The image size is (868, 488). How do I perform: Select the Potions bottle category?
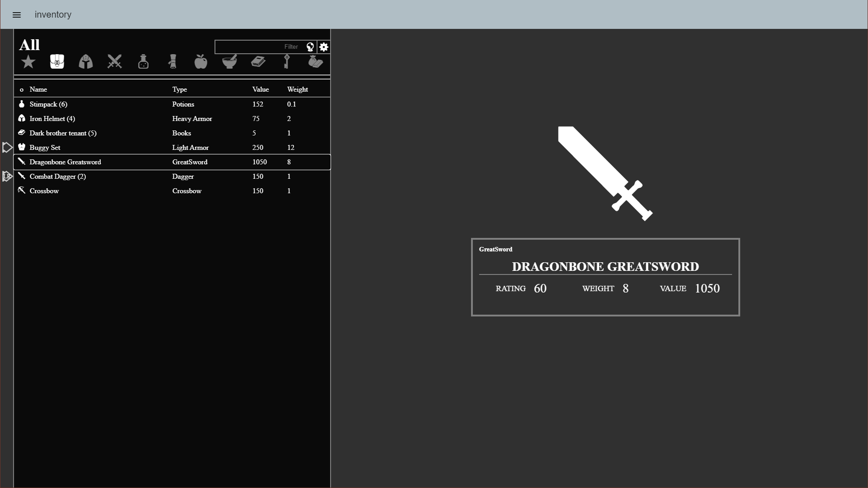[143, 62]
